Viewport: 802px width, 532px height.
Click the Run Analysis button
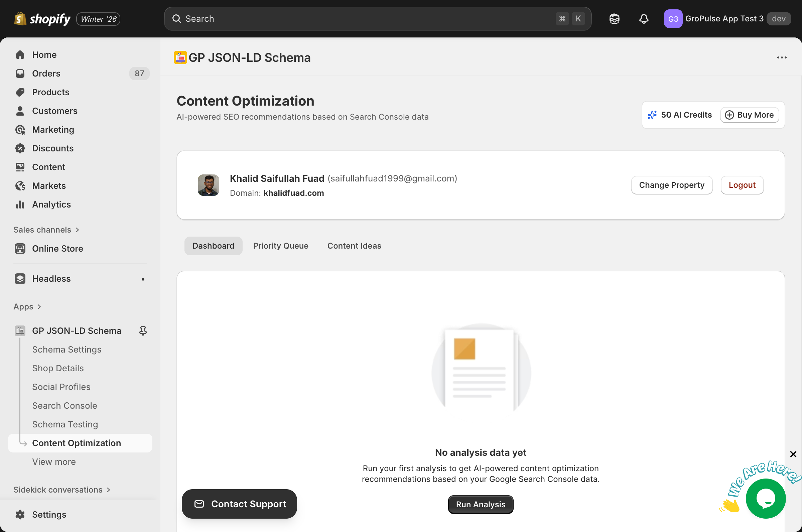[x=481, y=504]
